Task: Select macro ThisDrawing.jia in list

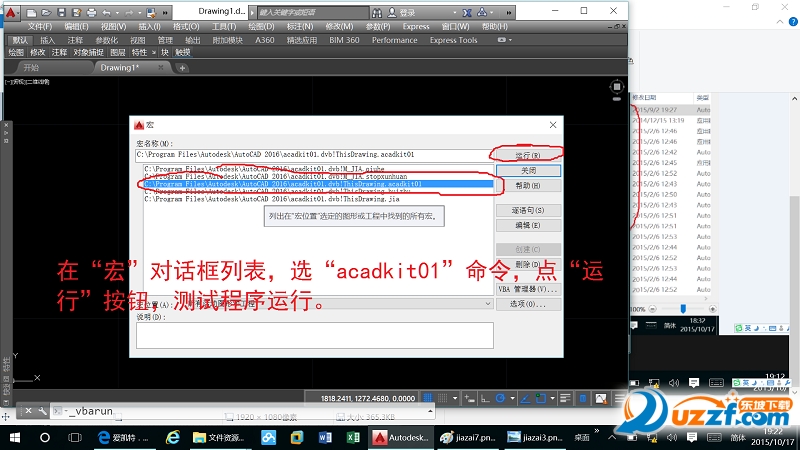Action: [318, 199]
